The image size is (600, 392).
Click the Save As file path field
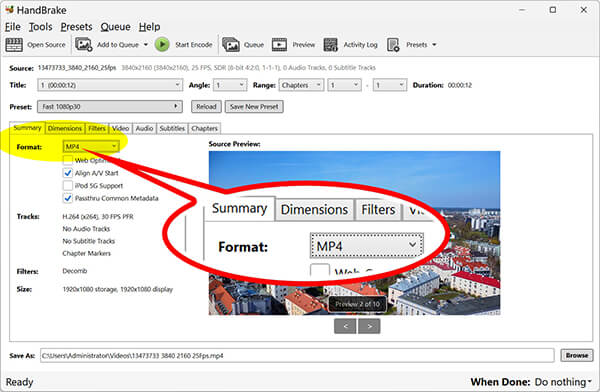(x=297, y=356)
